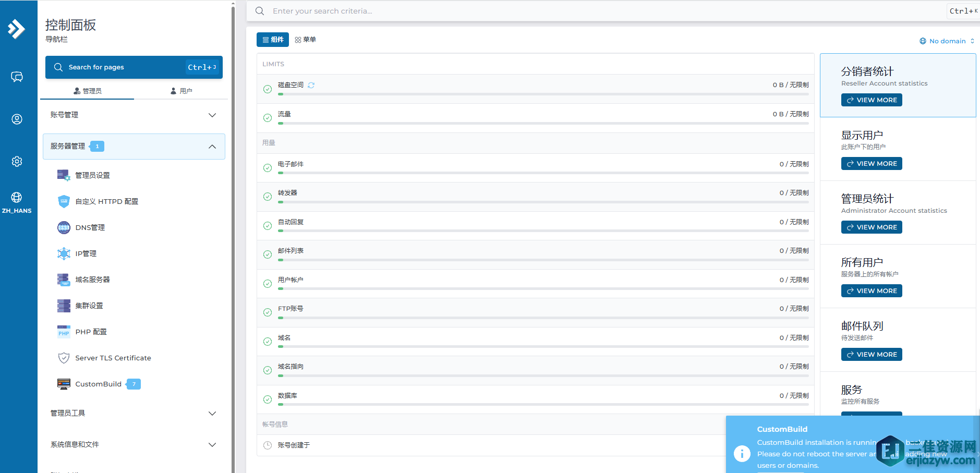Select the 用户 tab

[182, 91]
